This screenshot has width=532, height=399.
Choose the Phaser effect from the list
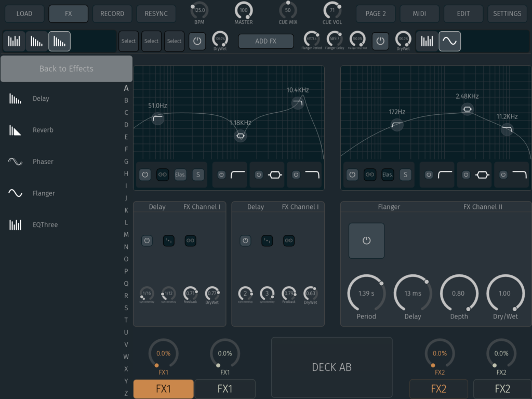pos(43,162)
